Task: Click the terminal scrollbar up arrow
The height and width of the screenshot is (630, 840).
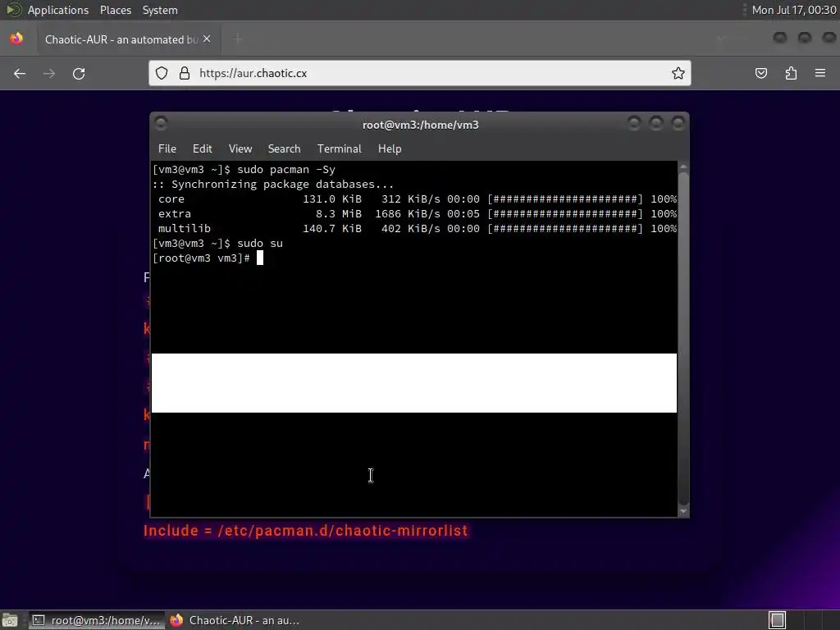Action: click(x=683, y=167)
